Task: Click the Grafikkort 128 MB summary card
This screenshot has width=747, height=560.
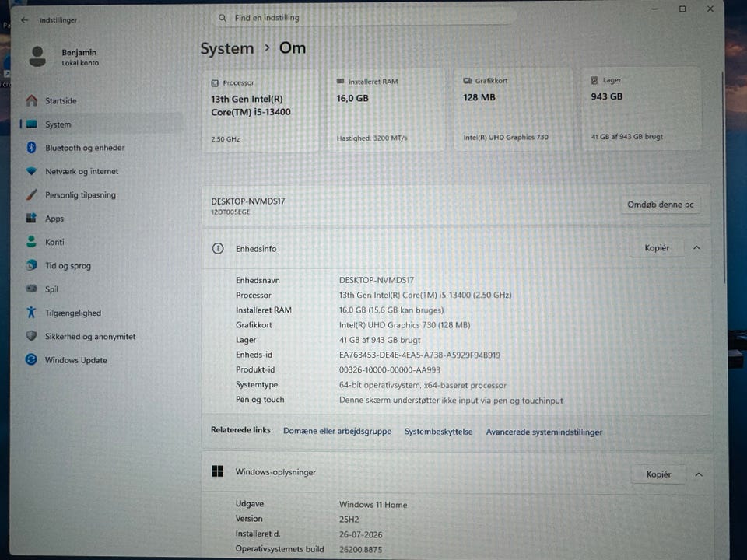Action: [513, 110]
